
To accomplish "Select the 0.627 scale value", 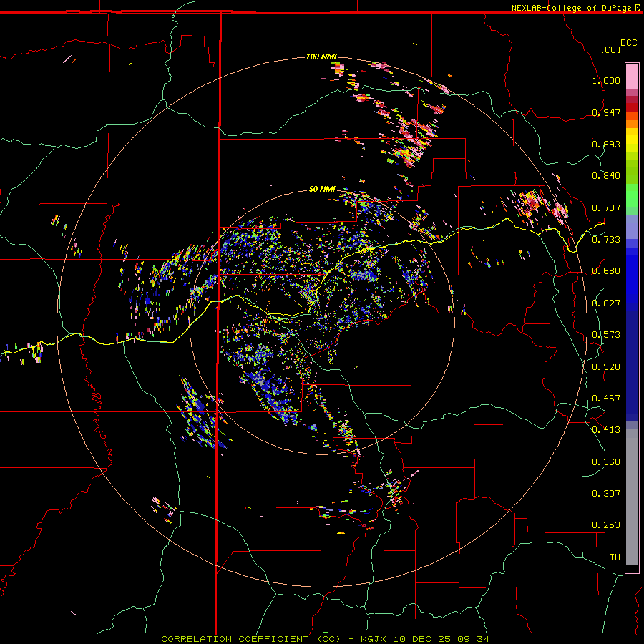I will (x=606, y=303).
